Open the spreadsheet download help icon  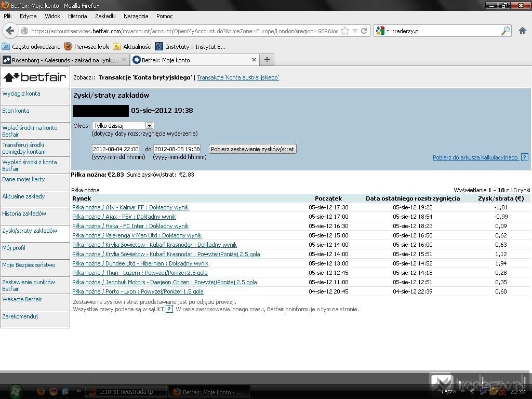click(x=524, y=157)
